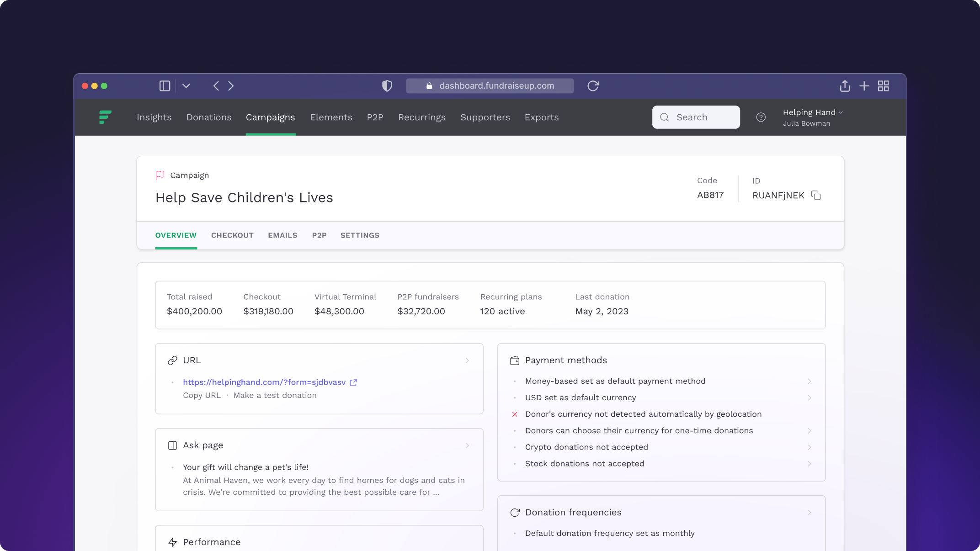Image resolution: width=980 pixels, height=551 pixels.
Task: Switch to the EMAILS tab
Action: click(x=282, y=235)
